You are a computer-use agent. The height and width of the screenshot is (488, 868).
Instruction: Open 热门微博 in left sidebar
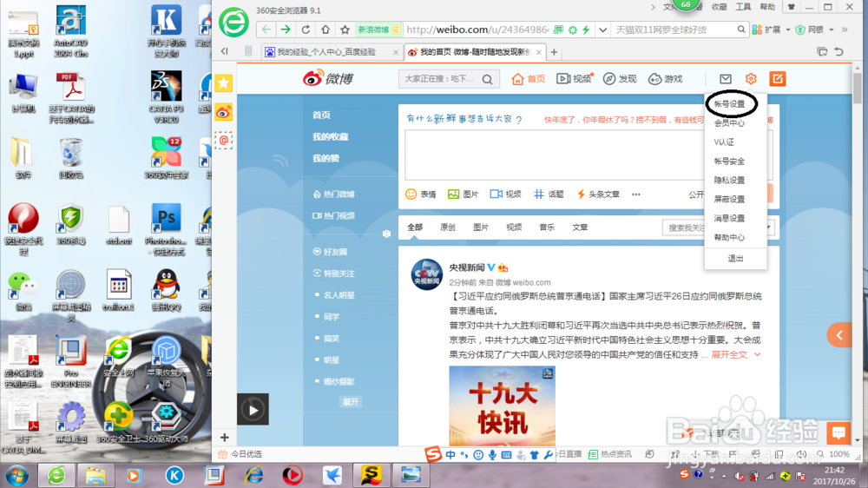[334, 195]
